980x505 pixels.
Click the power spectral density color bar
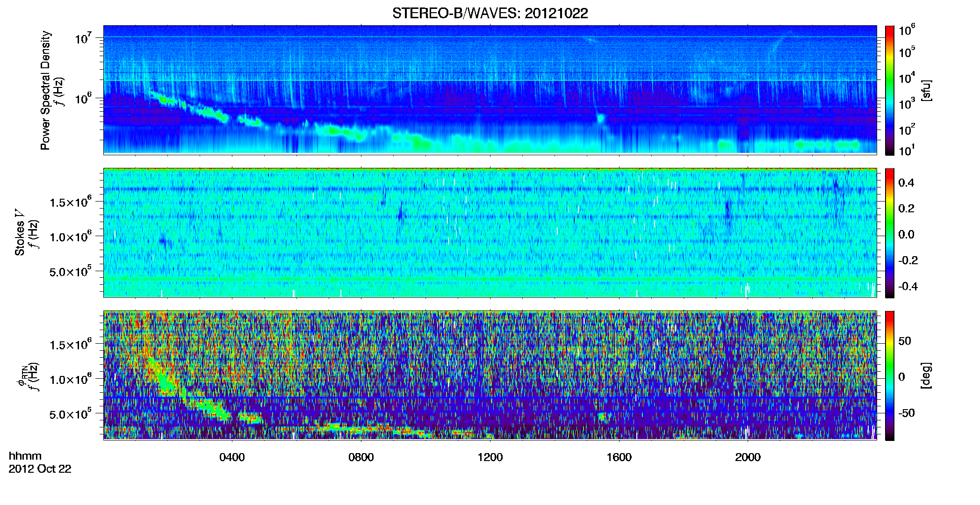click(890, 90)
